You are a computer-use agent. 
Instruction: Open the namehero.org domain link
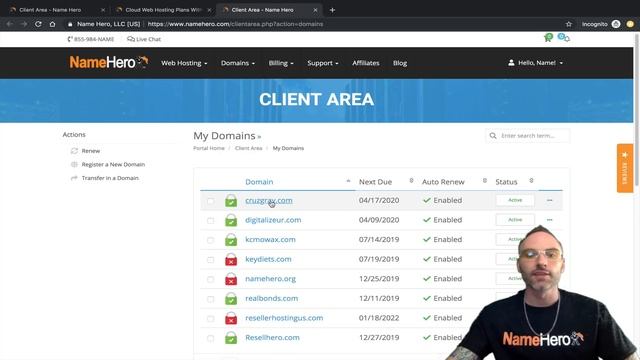pyautogui.click(x=270, y=279)
